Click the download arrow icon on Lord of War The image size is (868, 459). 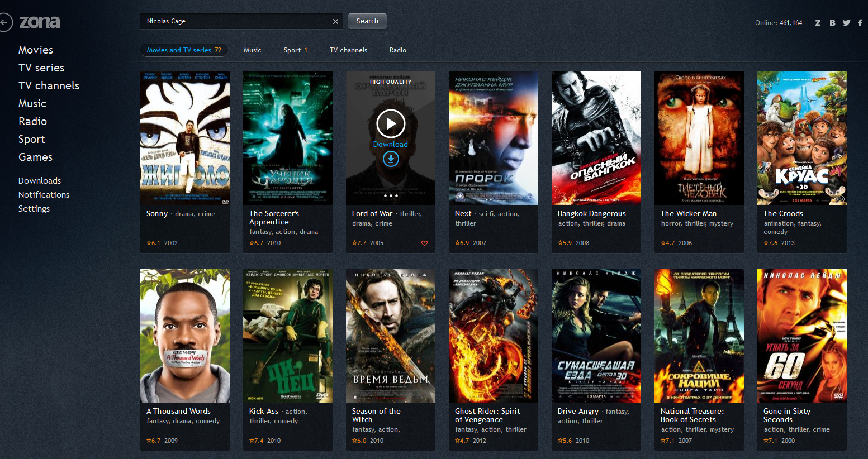[391, 159]
